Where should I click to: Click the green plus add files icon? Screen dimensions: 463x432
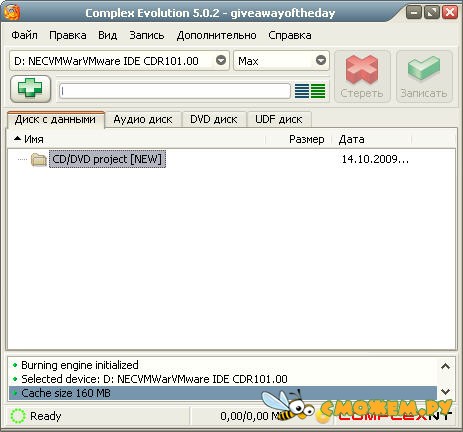pyautogui.click(x=30, y=88)
